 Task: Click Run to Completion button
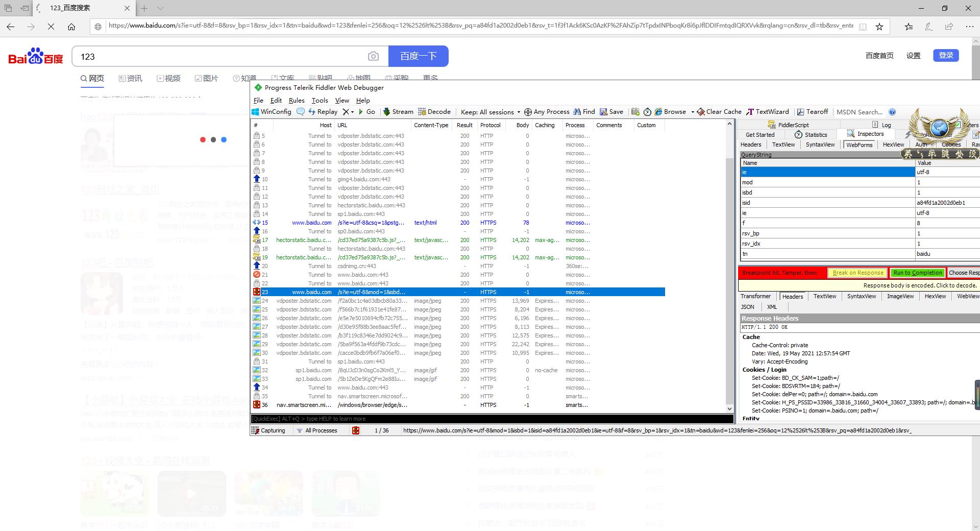coord(917,273)
